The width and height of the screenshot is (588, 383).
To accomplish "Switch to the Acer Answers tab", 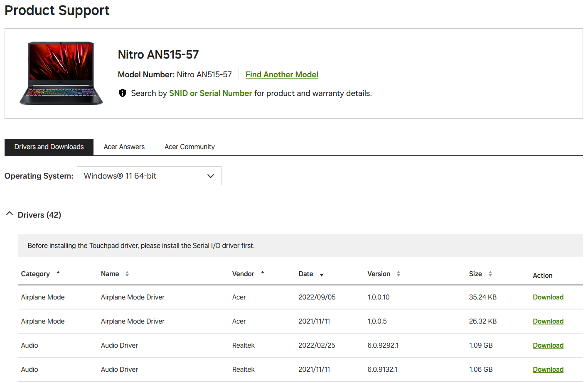I will pos(124,147).
